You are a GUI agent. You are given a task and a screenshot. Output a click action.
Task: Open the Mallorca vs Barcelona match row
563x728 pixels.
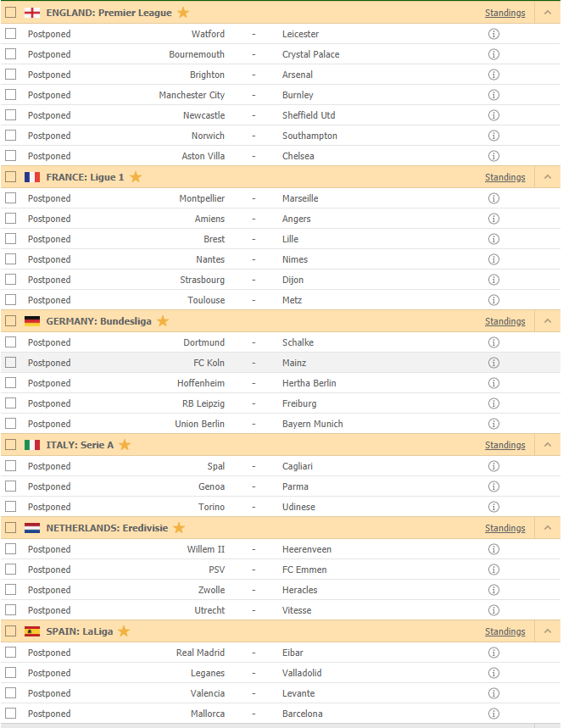point(254,714)
